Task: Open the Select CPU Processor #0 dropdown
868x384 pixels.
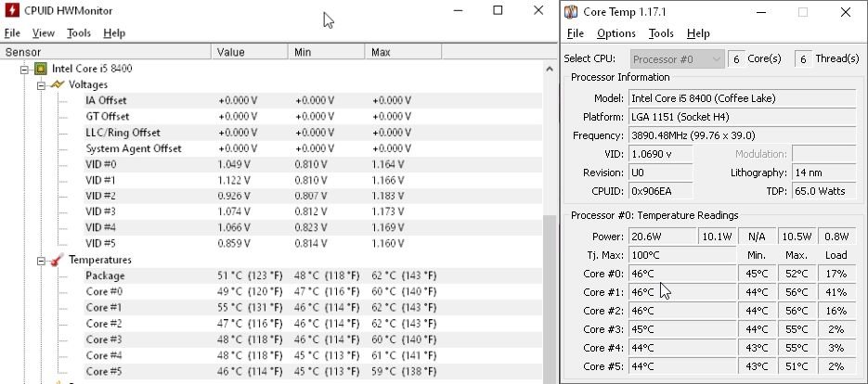Action: (x=677, y=59)
